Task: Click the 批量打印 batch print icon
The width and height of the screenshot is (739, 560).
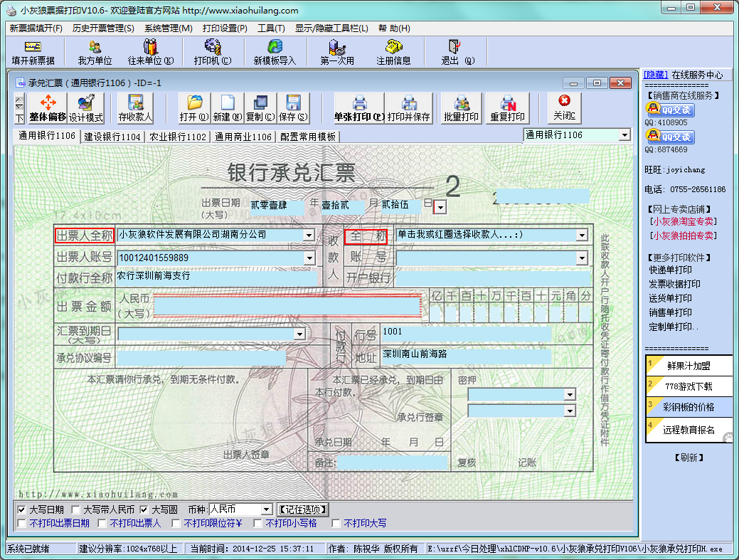Action: pos(461,108)
